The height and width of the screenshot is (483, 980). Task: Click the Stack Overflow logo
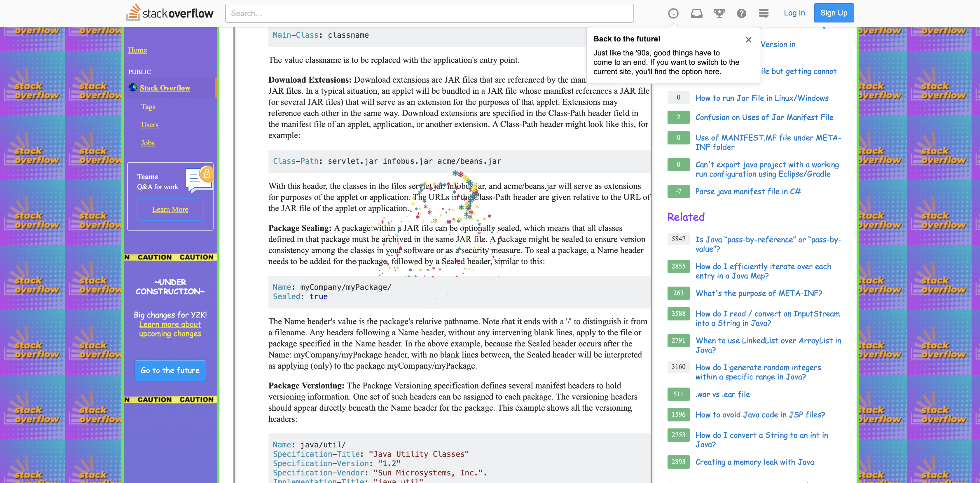[x=170, y=13]
